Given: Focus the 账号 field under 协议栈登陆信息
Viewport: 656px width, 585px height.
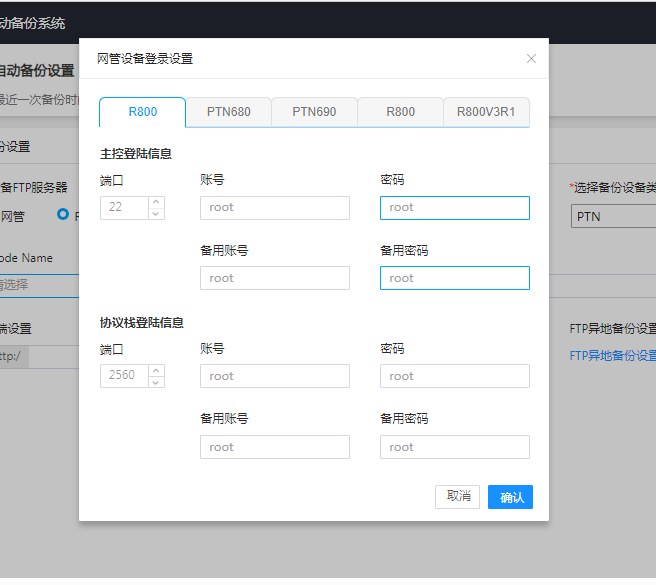Looking at the screenshot, I should [274, 376].
